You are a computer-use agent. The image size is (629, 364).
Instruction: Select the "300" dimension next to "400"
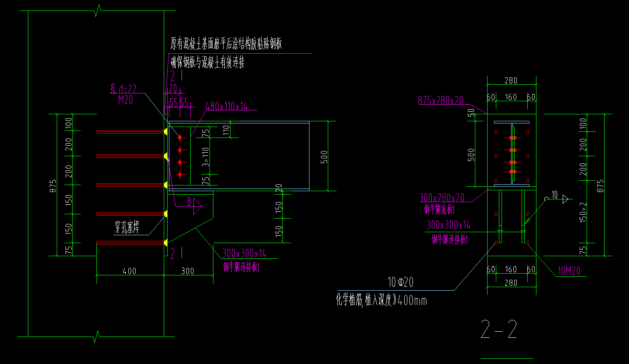click(187, 271)
